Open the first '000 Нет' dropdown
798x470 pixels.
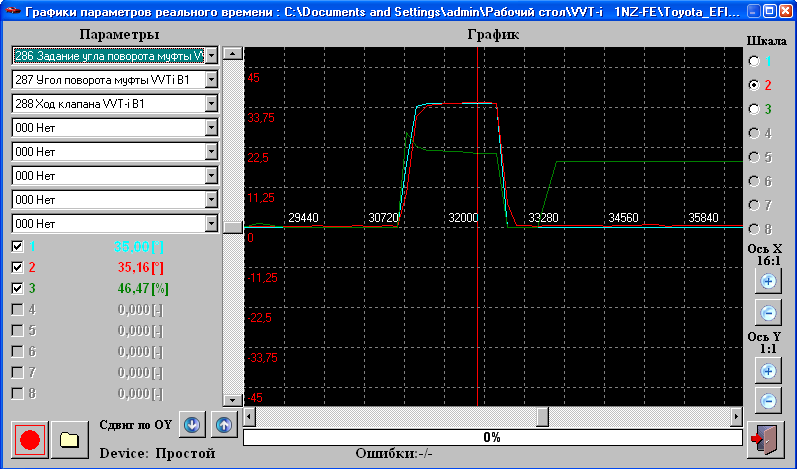tap(211, 127)
